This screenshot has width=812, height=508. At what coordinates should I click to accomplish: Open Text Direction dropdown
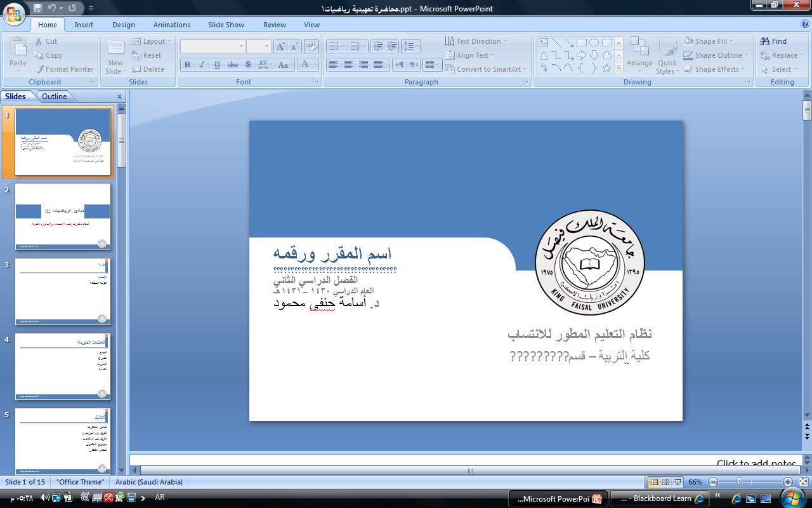(x=476, y=41)
